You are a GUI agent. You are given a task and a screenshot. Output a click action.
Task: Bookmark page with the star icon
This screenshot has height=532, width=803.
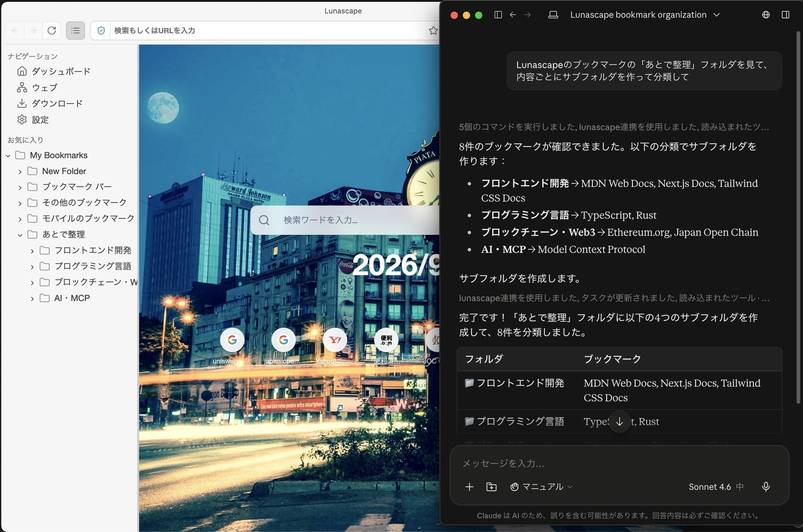(x=433, y=30)
